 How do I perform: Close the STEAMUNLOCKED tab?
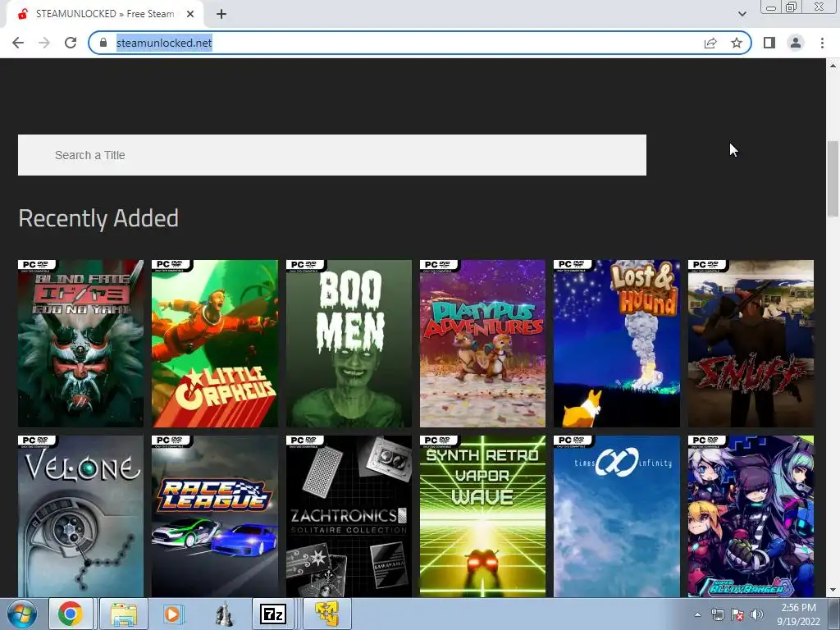tap(190, 15)
